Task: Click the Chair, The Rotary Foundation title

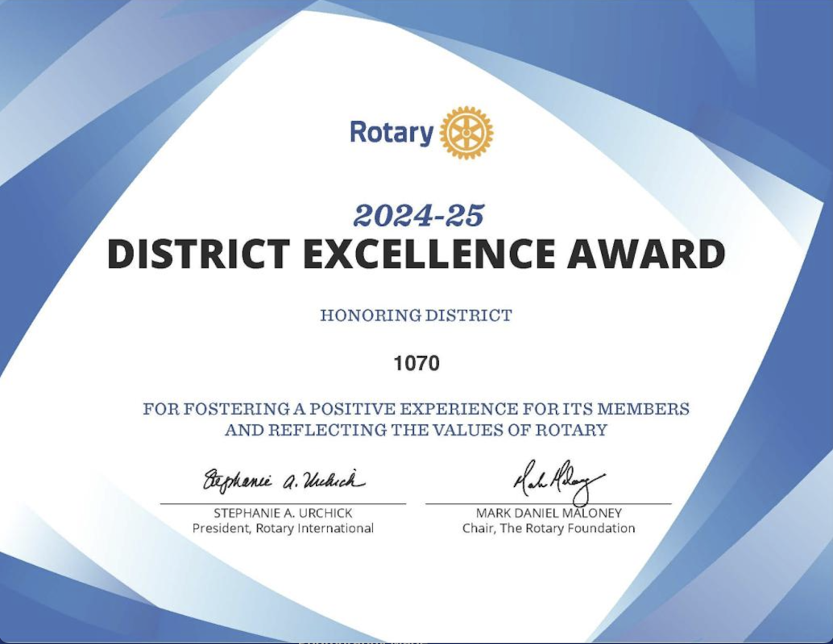Action: click(x=549, y=529)
